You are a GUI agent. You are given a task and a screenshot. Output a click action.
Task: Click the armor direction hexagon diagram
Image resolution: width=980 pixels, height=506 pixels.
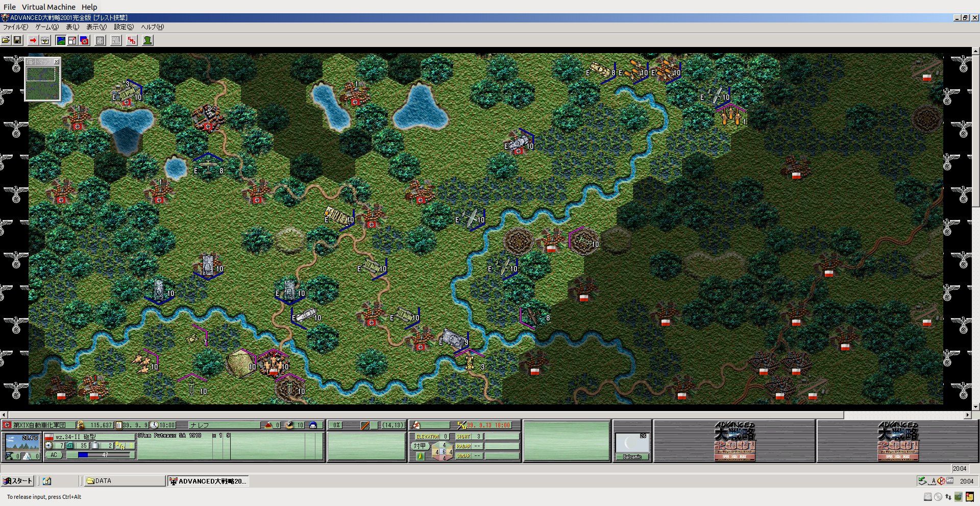(442, 452)
